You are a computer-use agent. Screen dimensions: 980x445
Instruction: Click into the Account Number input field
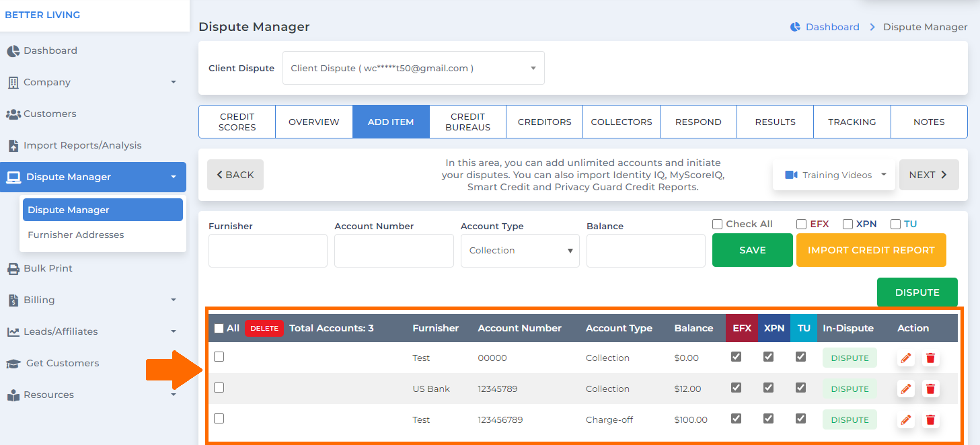click(x=394, y=251)
